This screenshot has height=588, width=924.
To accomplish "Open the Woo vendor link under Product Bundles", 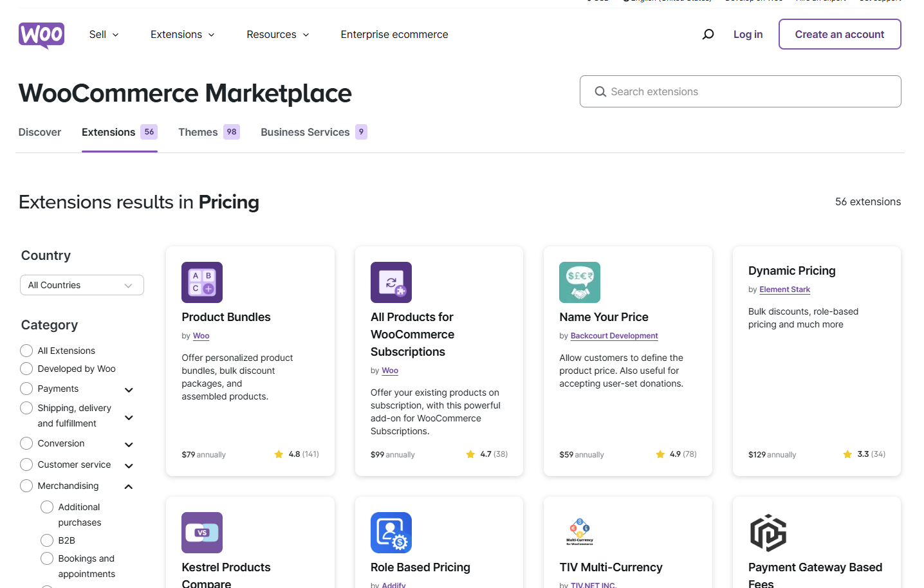I will [201, 336].
